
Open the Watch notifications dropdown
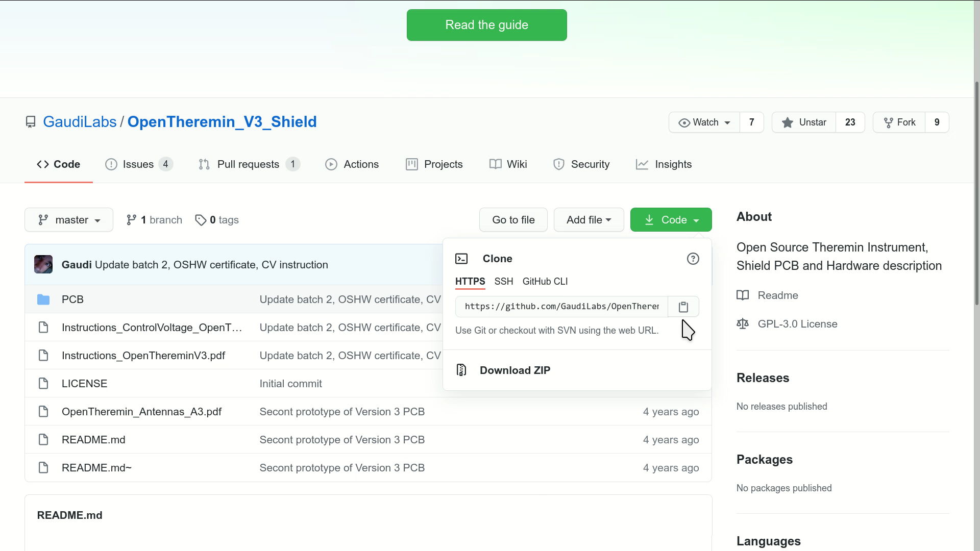(x=704, y=122)
